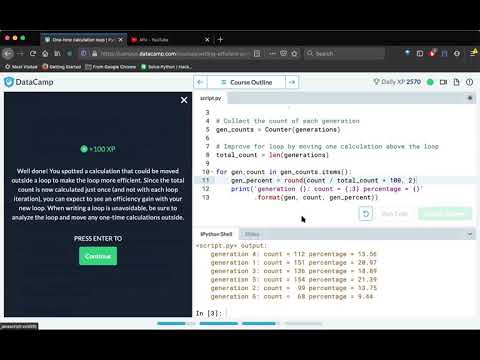Collapse the console panel chevron
The image size is (480, 360).
tap(470, 234)
